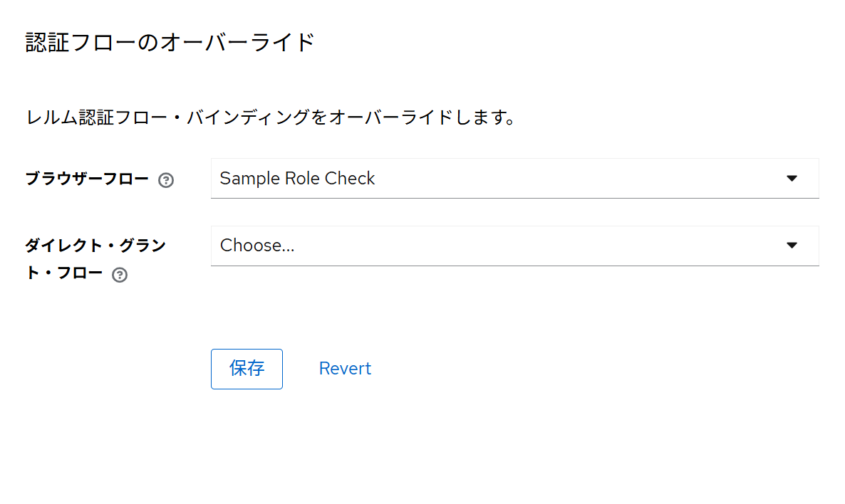Click the 認証フローのオーバーライド heading
This screenshot has width=845, height=504.
point(170,43)
